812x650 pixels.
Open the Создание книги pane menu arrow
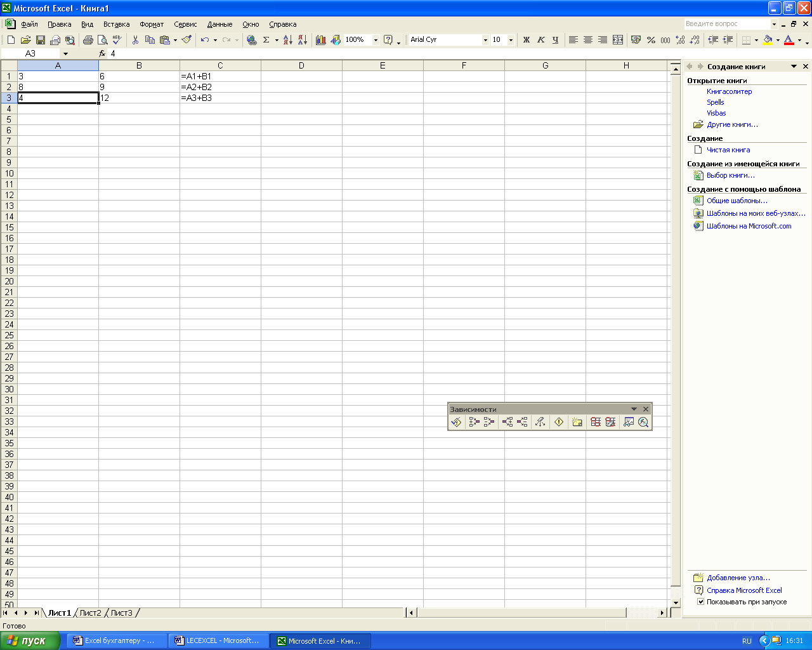[x=794, y=67]
